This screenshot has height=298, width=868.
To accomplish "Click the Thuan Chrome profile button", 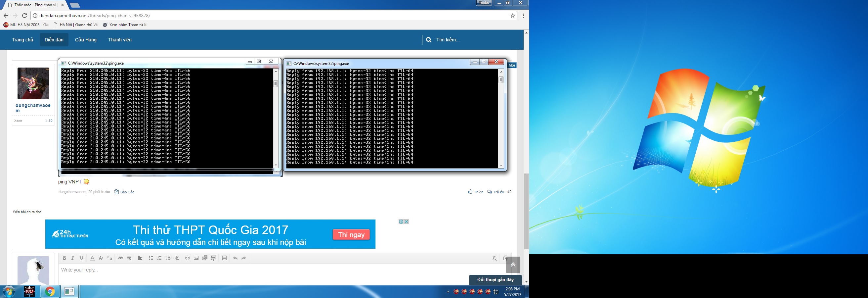I will point(484,3).
